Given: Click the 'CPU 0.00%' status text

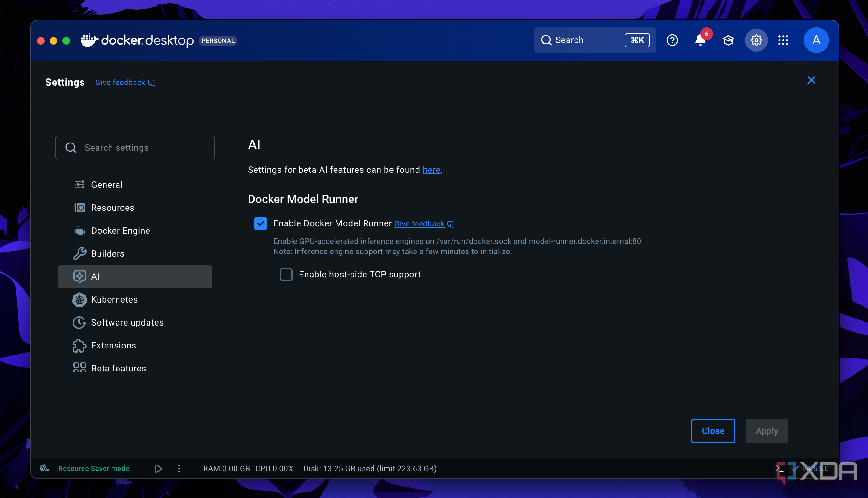Looking at the screenshot, I should [274, 469].
